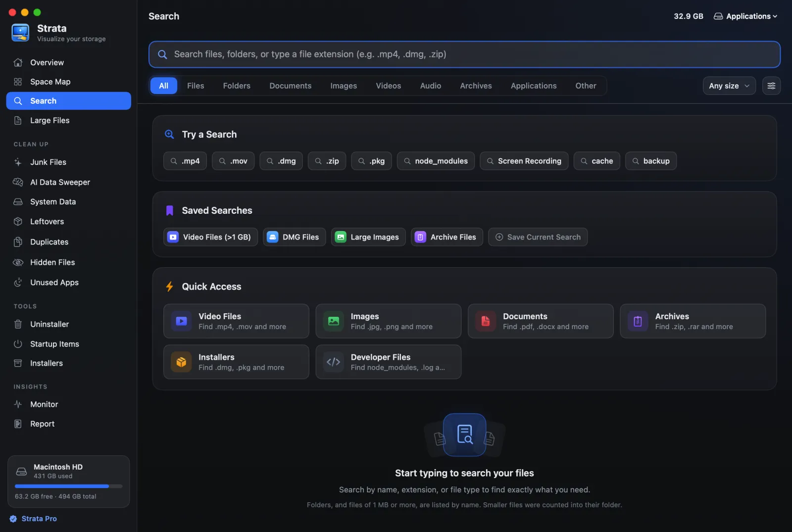Click the Macintosh HD storage usage bar

(68, 486)
